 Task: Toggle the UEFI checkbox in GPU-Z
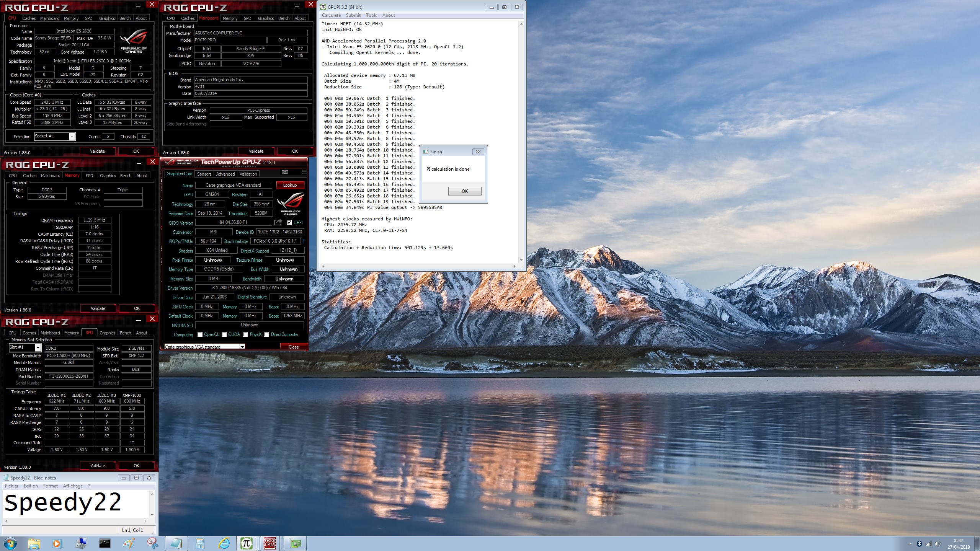(x=289, y=222)
